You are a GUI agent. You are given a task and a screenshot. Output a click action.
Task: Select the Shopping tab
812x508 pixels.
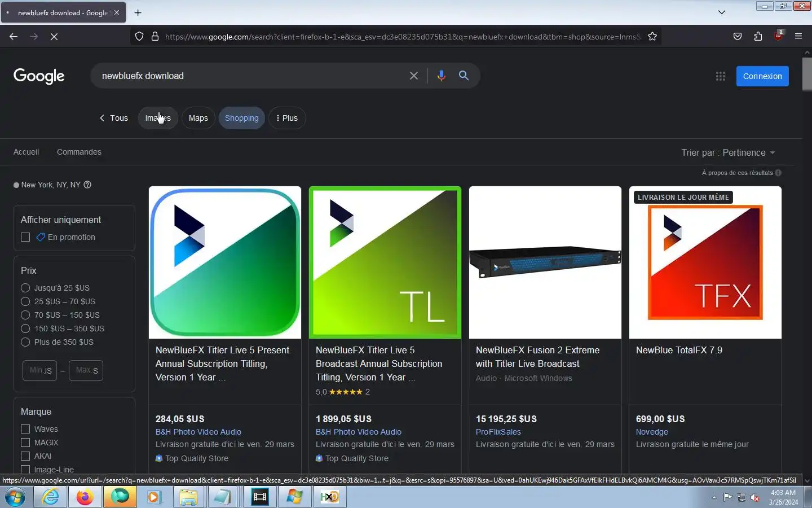pos(242,118)
